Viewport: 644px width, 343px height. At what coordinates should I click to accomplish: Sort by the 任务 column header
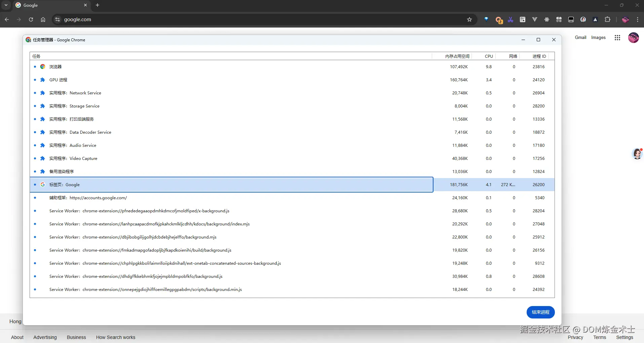pos(231,56)
